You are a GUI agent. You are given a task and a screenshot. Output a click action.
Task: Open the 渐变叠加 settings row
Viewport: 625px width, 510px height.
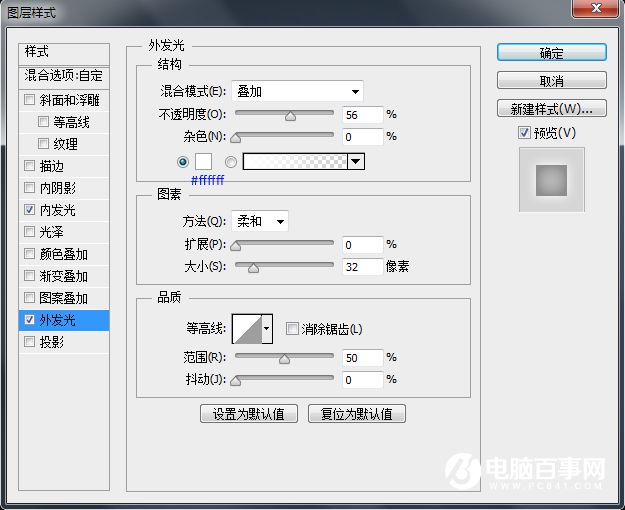(x=64, y=276)
